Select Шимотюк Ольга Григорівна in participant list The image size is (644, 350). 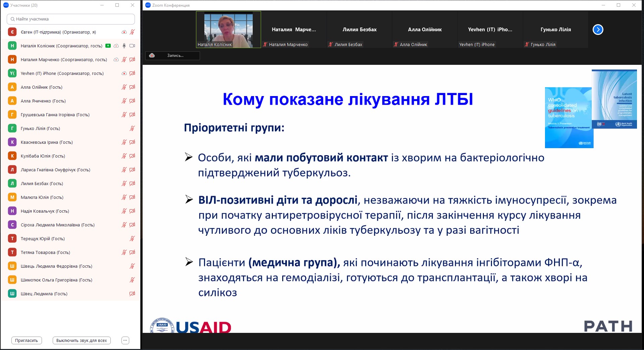tap(56, 280)
